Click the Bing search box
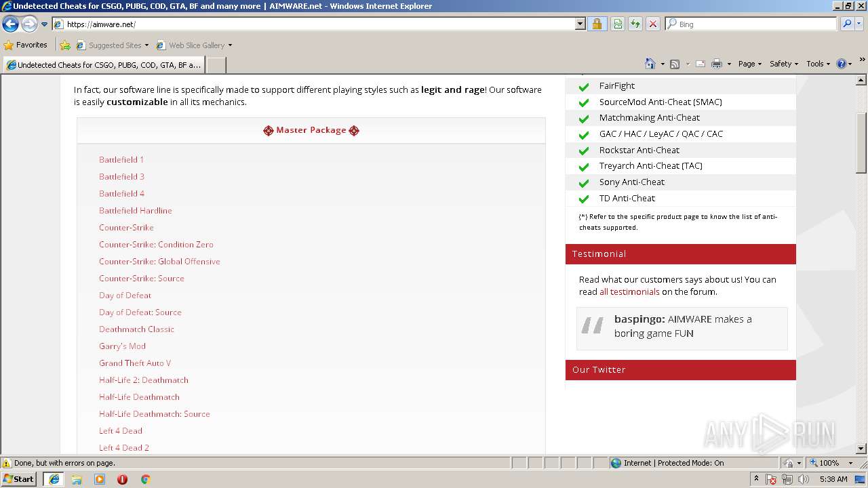Screen dimensions: 868x488 pyautogui.click(x=751, y=24)
